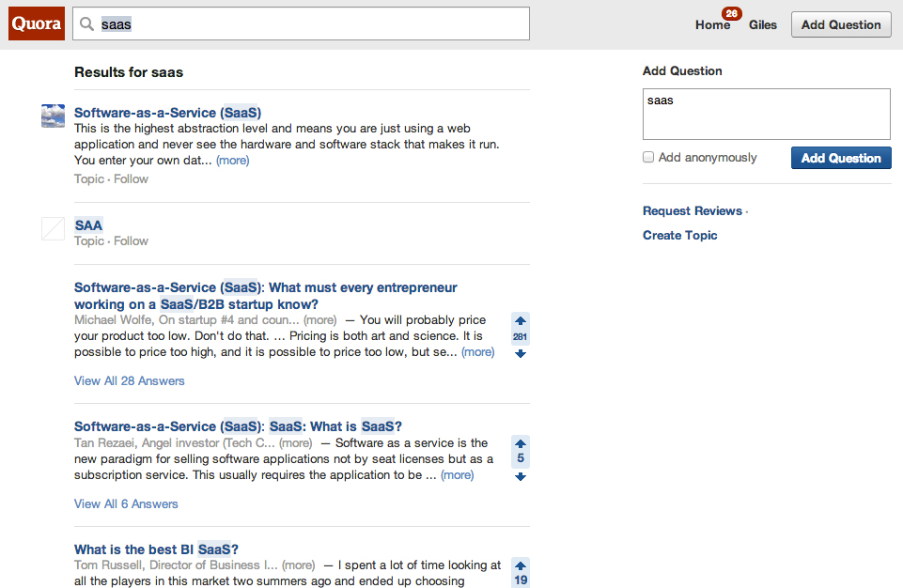Open the Software-as-a-Service topic thumbnail

pyautogui.click(x=53, y=116)
